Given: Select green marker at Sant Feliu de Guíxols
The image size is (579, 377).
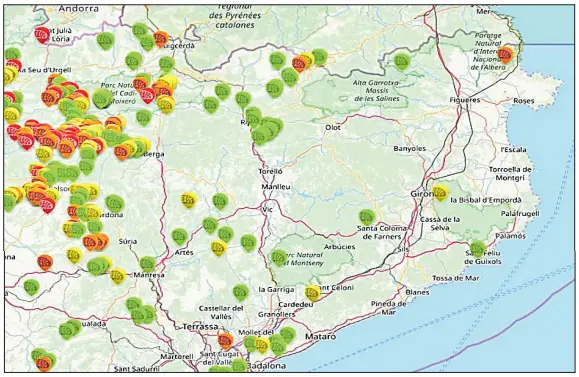Looking at the screenshot, I should coord(478,249).
